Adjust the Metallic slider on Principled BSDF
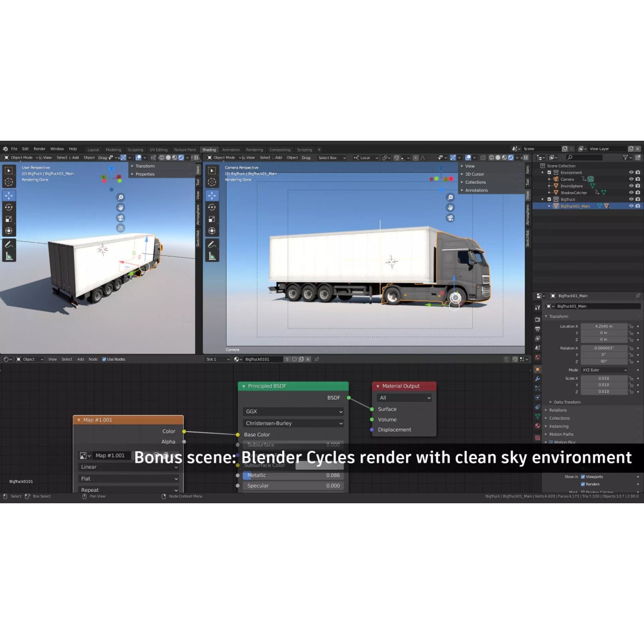Screen dimensions: 644x644 coord(293,476)
